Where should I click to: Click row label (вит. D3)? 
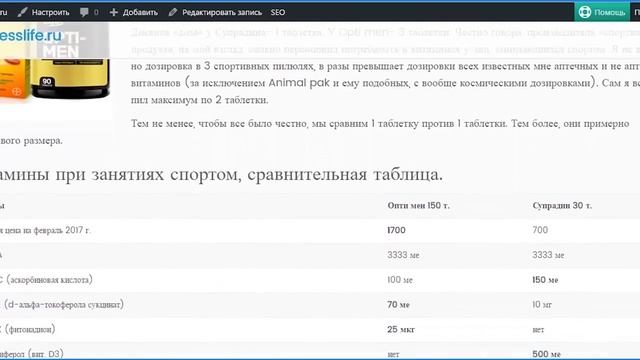[x=47, y=354]
